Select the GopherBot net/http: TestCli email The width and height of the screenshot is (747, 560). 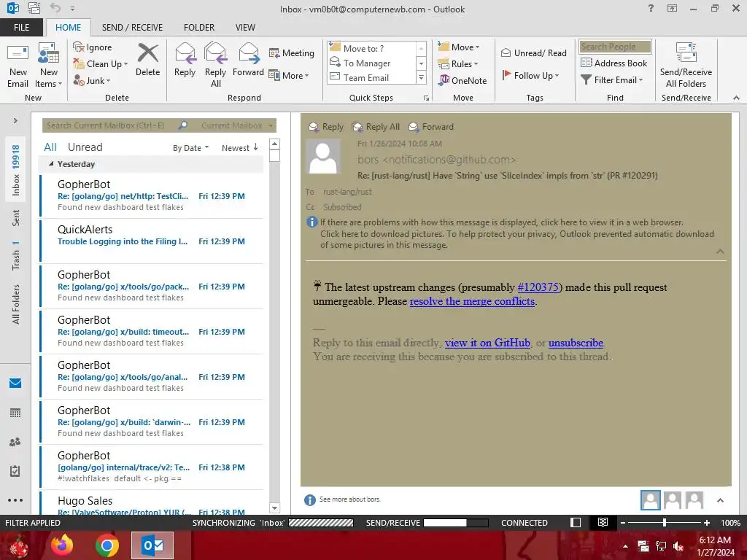(x=152, y=195)
